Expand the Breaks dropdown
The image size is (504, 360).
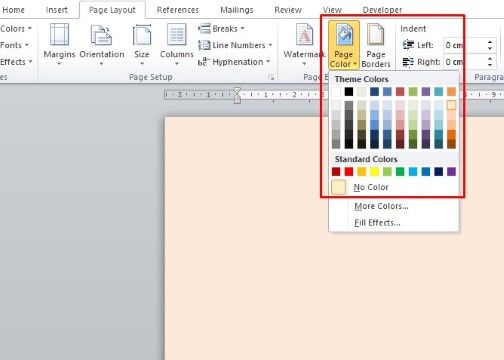tap(221, 29)
